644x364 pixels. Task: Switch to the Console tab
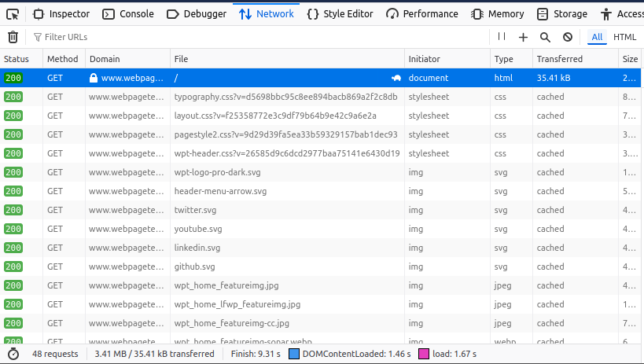click(x=127, y=14)
